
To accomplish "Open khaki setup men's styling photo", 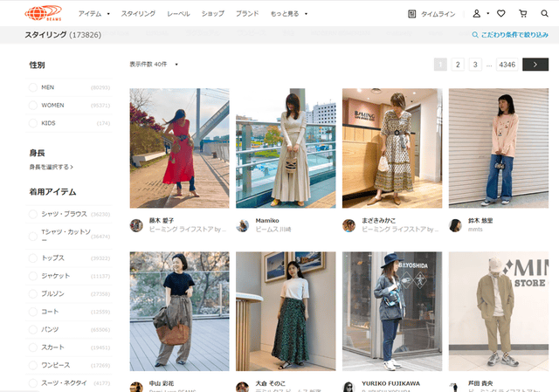I will coord(499,312).
